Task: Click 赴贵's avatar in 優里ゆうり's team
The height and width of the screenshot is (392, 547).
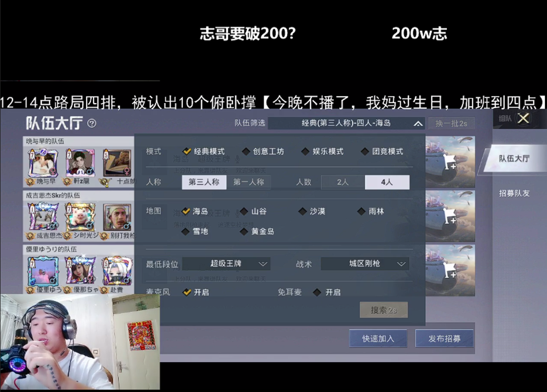Action: [x=117, y=270]
